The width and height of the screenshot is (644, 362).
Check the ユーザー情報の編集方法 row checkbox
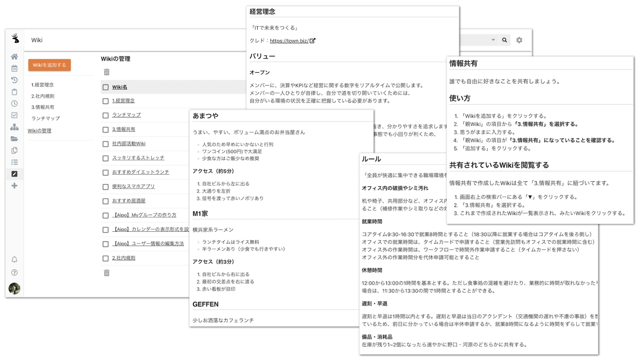click(106, 244)
